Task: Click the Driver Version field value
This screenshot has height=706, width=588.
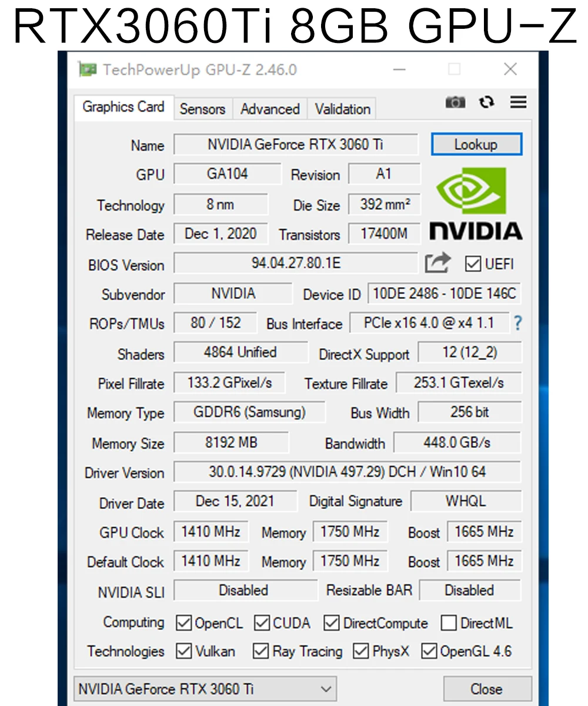Action: click(x=348, y=472)
